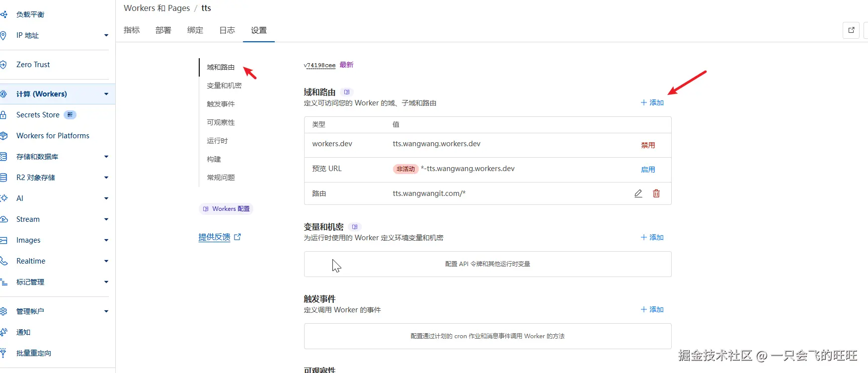This screenshot has height=373, width=868.
Task: Select 变量和机密 in settings side menu
Action: click(x=224, y=86)
